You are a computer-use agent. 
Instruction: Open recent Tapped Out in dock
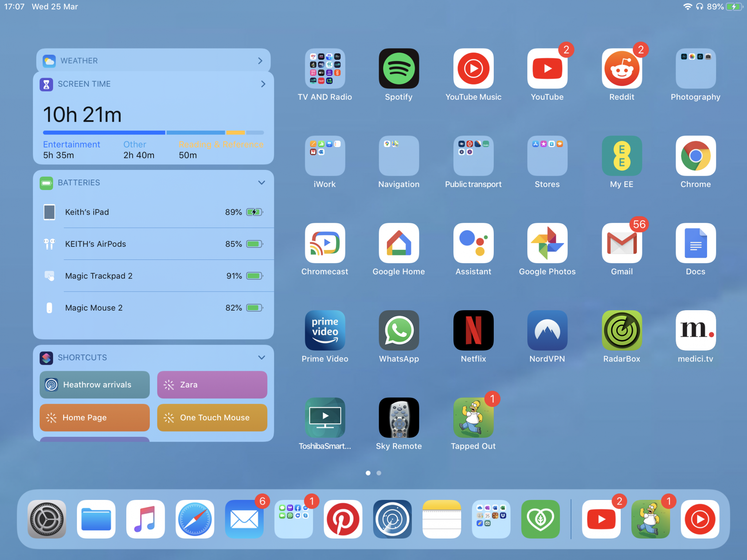click(x=651, y=519)
